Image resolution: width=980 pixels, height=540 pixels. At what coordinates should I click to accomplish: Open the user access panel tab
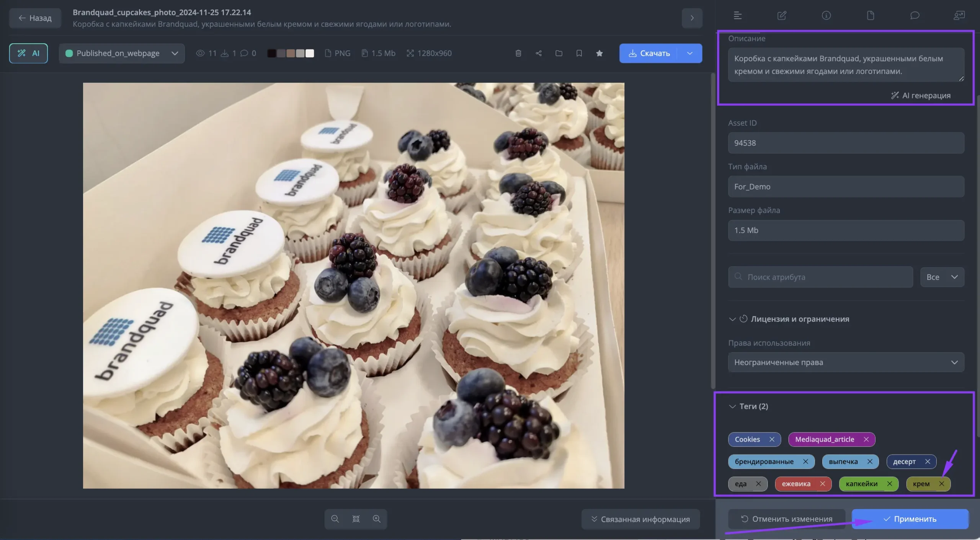959,15
